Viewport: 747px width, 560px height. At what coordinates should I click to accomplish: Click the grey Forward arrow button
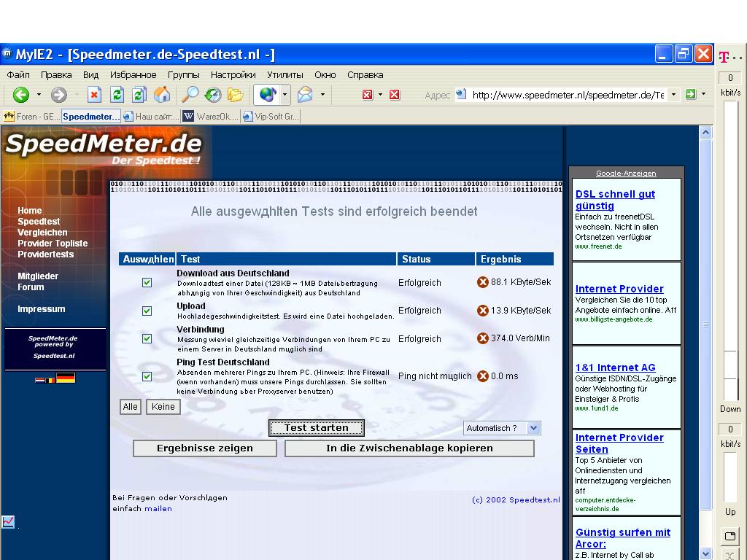[58, 95]
